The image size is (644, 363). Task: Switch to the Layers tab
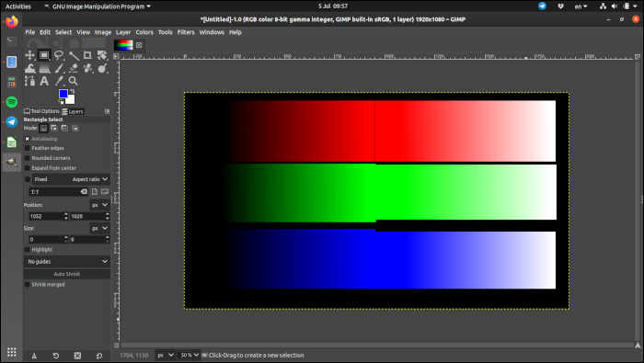tap(73, 111)
